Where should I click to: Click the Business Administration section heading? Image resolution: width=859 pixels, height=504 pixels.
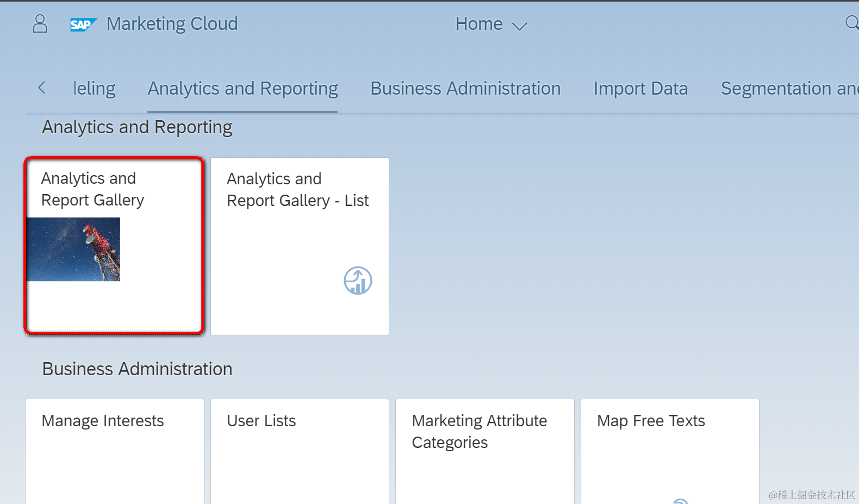[137, 369]
